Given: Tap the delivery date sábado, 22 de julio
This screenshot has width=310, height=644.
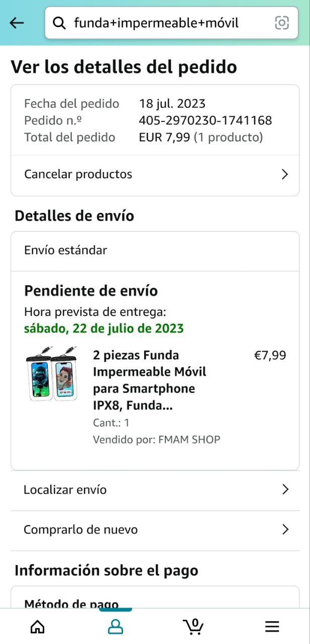Looking at the screenshot, I should pyautogui.click(x=104, y=329).
